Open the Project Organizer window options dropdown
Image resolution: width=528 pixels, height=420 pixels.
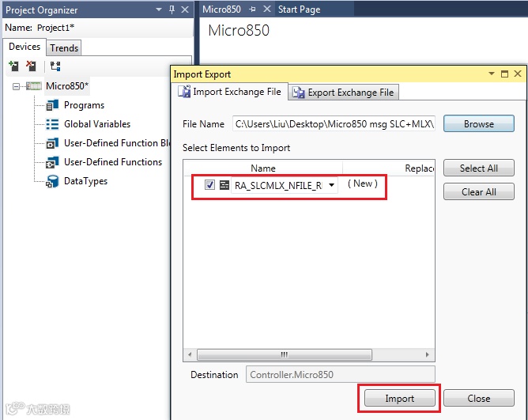click(159, 9)
